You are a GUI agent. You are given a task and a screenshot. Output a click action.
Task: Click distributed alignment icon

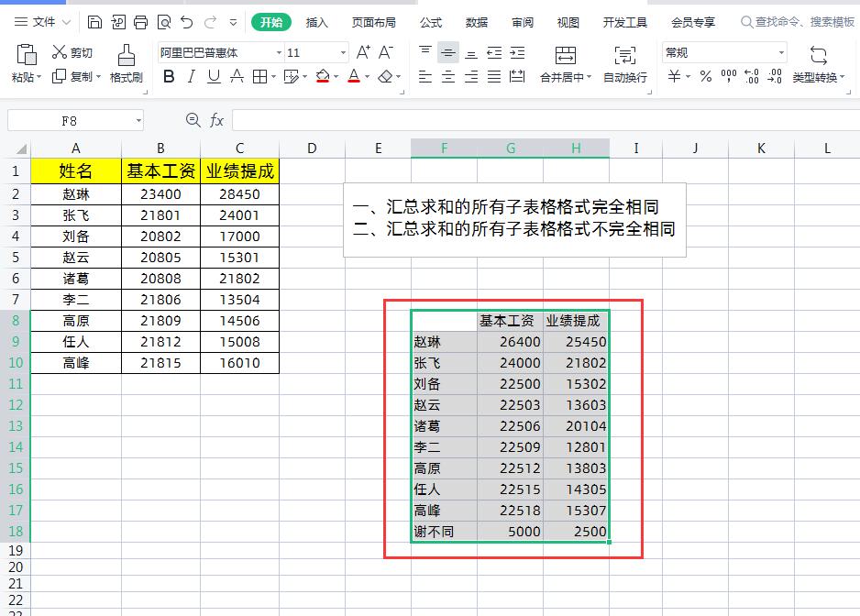(517, 76)
